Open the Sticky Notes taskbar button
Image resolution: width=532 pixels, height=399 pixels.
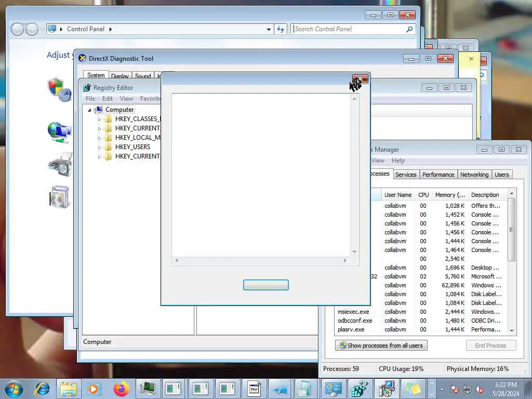412,389
